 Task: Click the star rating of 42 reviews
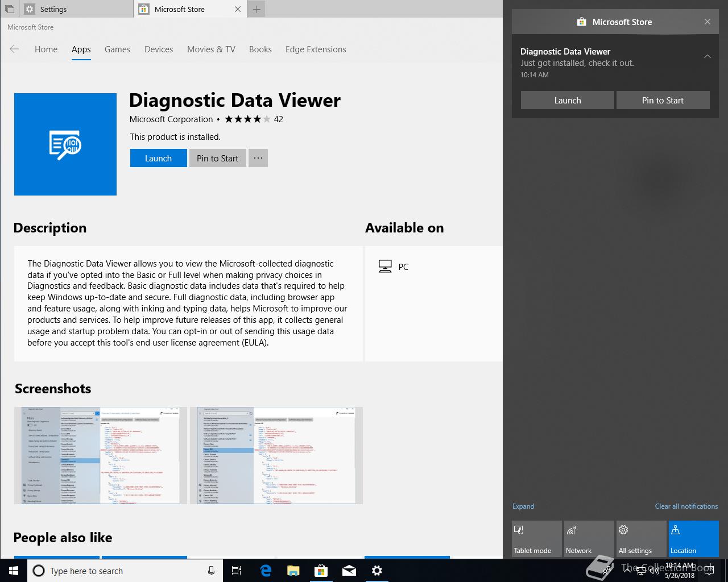(x=254, y=119)
